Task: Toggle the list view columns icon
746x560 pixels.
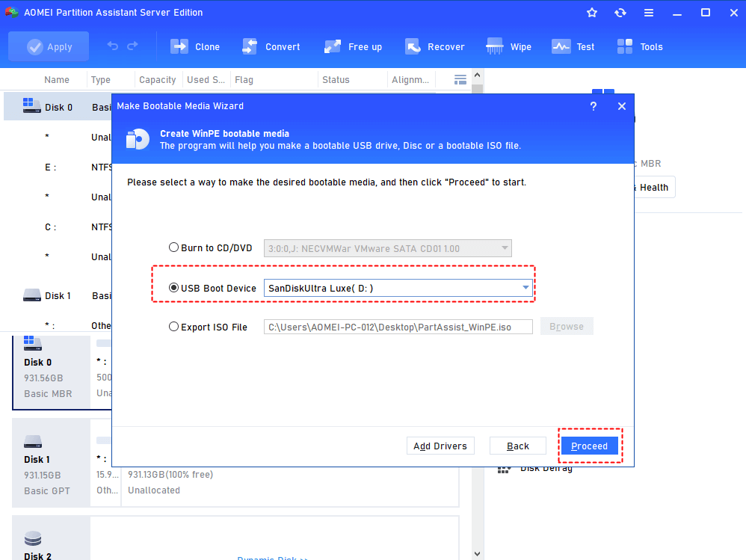Action: click(460, 79)
